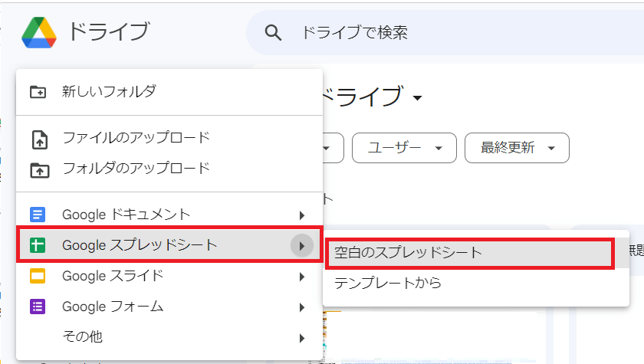
Task: Select 新しいフォルダ menu entry
Action: (x=109, y=92)
